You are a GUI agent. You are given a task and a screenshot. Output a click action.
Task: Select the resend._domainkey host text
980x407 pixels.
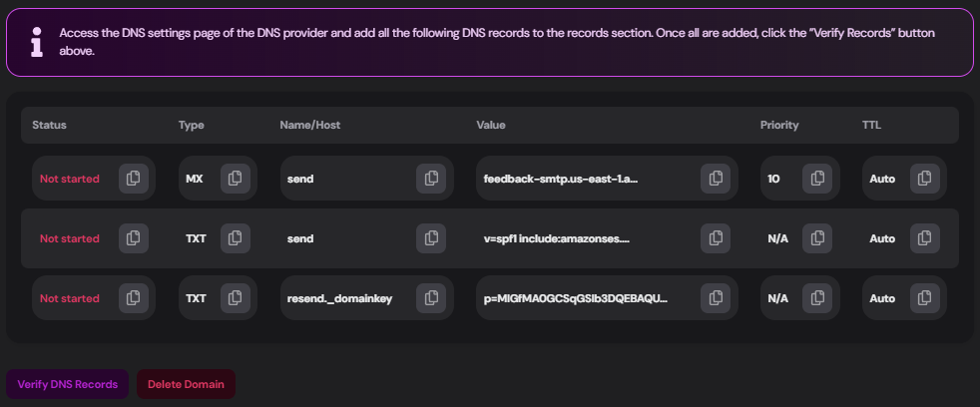(339, 298)
